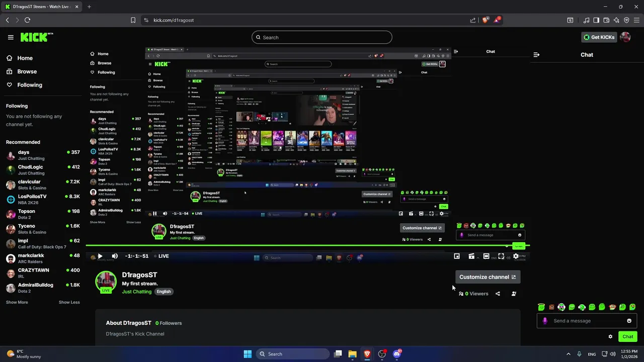The width and height of the screenshot is (644, 362).
Task: Open Brave Rewards triangle icon
Action: click(497, 20)
